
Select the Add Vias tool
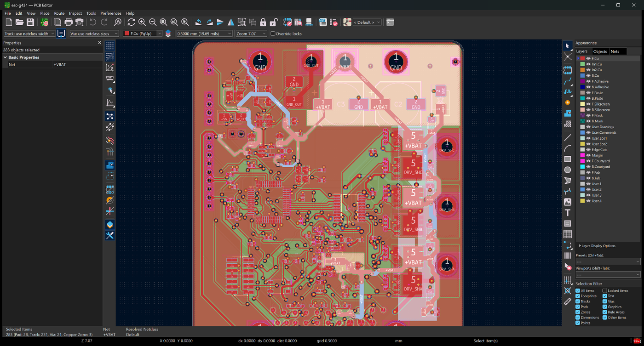tap(568, 102)
